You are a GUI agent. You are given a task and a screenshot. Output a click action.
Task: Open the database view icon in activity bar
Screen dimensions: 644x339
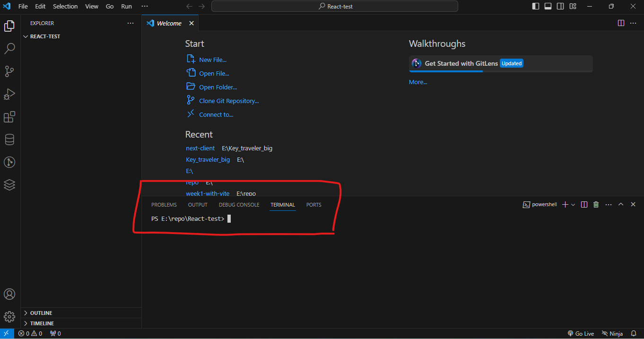point(9,139)
